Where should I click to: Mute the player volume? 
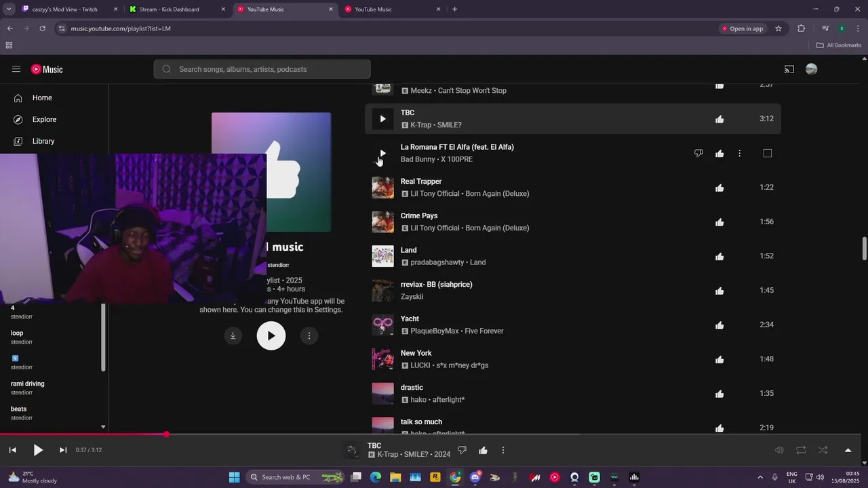[x=779, y=450]
